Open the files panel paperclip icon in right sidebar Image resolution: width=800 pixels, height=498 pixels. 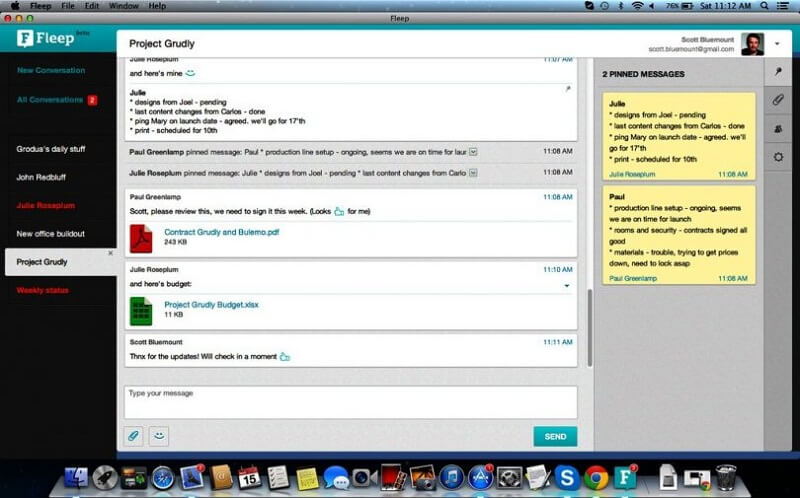point(778,100)
